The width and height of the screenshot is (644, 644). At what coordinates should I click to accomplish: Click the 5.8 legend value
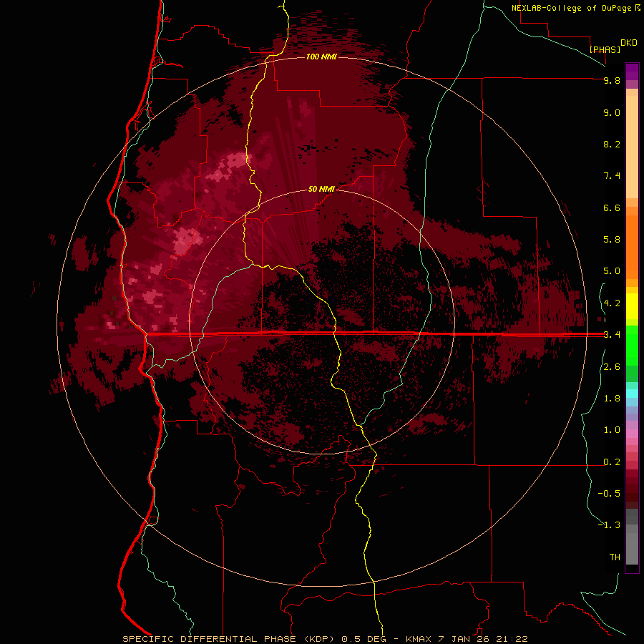[612, 240]
